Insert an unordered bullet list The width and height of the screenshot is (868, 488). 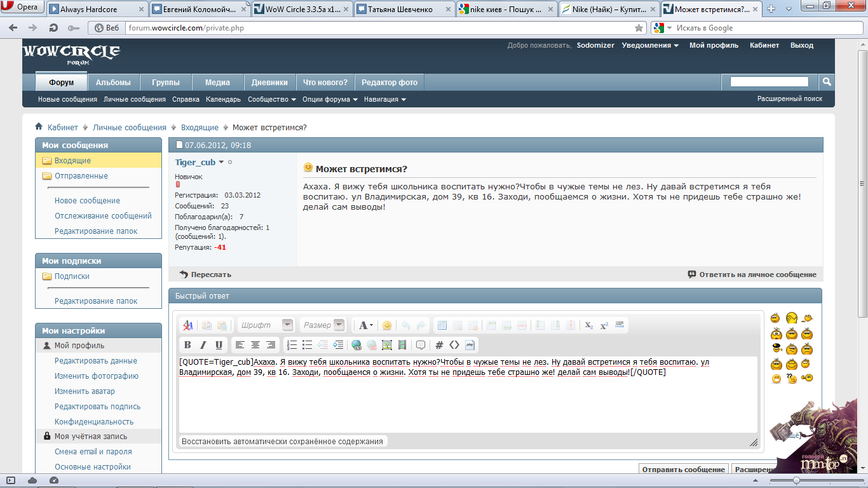[x=308, y=345]
